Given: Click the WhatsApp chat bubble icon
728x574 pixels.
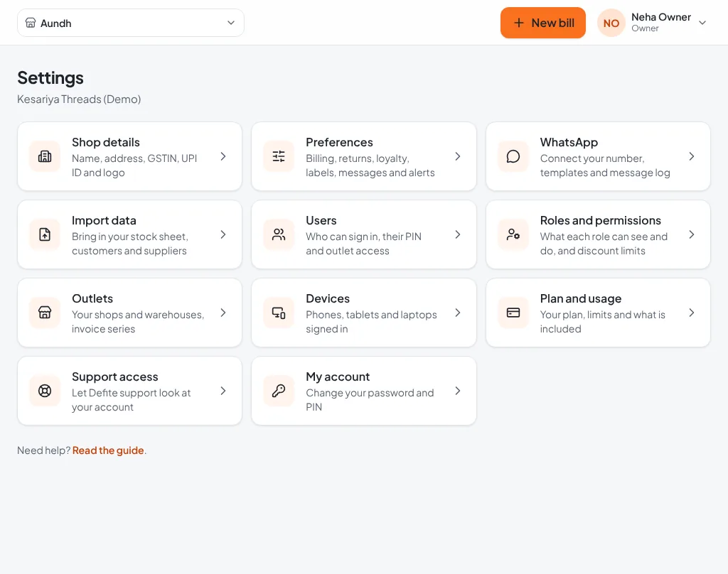Looking at the screenshot, I should tap(513, 156).
